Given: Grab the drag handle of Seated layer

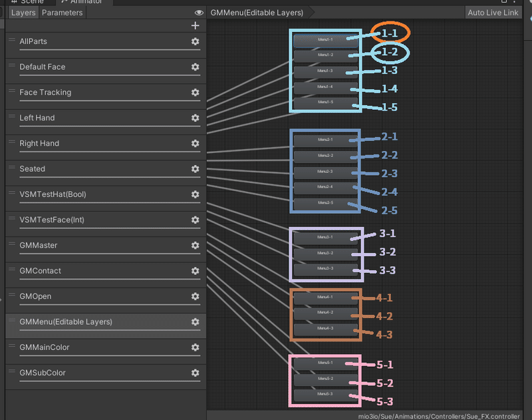Looking at the screenshot, I should [12, 167].
